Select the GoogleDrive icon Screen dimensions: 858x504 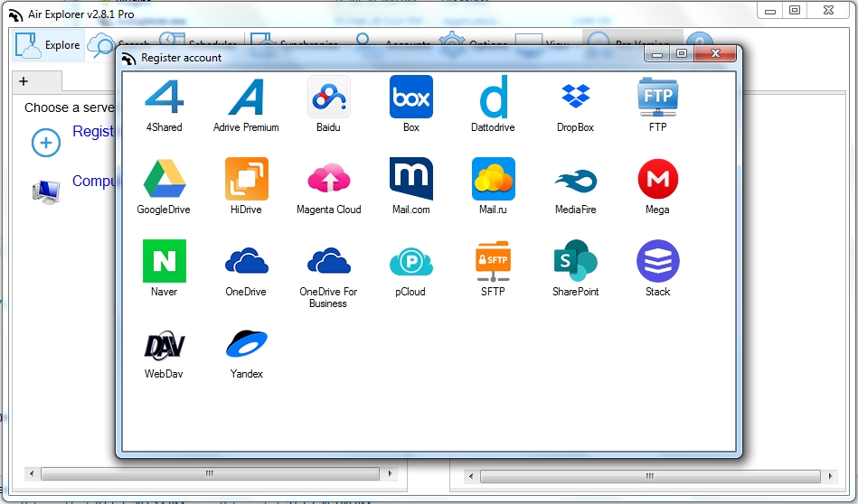click(x=165, y=179)
